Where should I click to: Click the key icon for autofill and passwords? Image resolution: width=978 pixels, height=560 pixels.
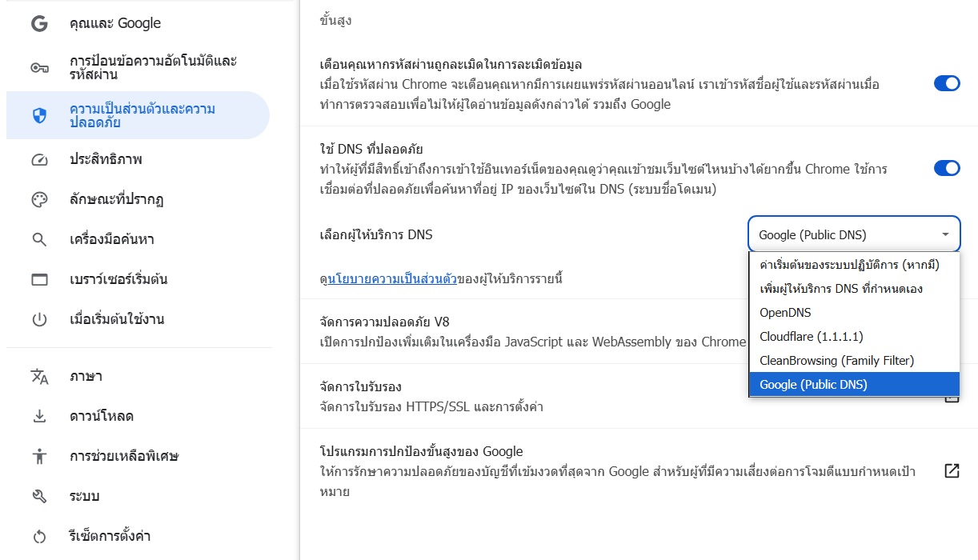click(x=39, y=68)
